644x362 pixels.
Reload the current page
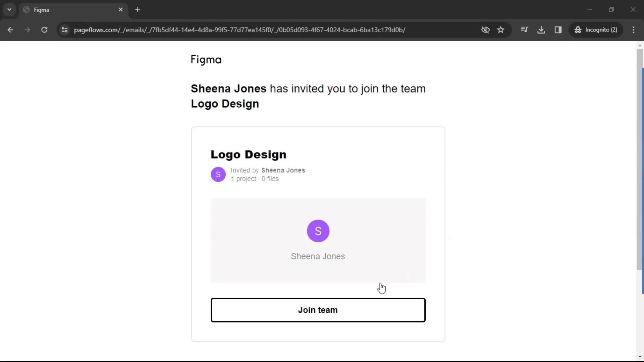tap(44, 30)
